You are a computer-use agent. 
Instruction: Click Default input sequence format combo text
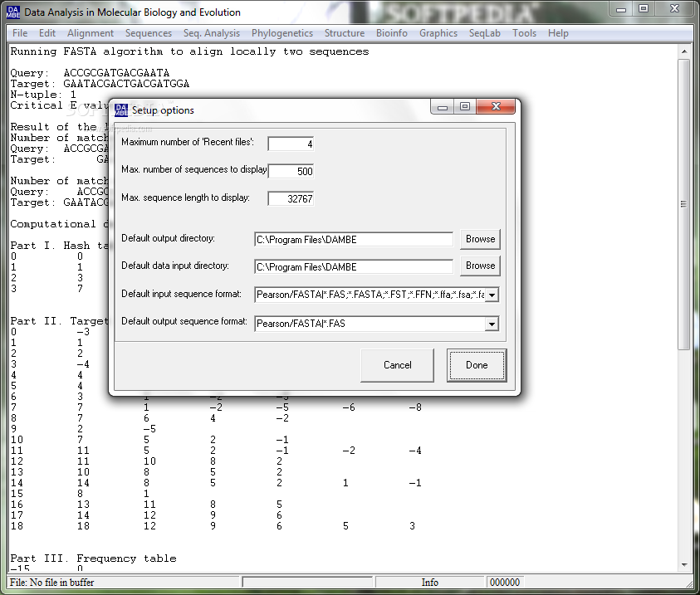tap(370, 295)
